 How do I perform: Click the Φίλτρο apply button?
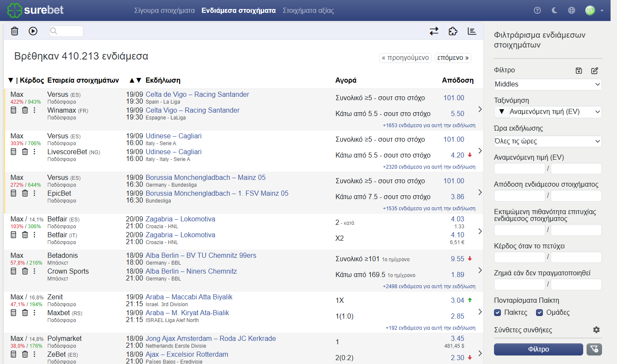(539, 349)
